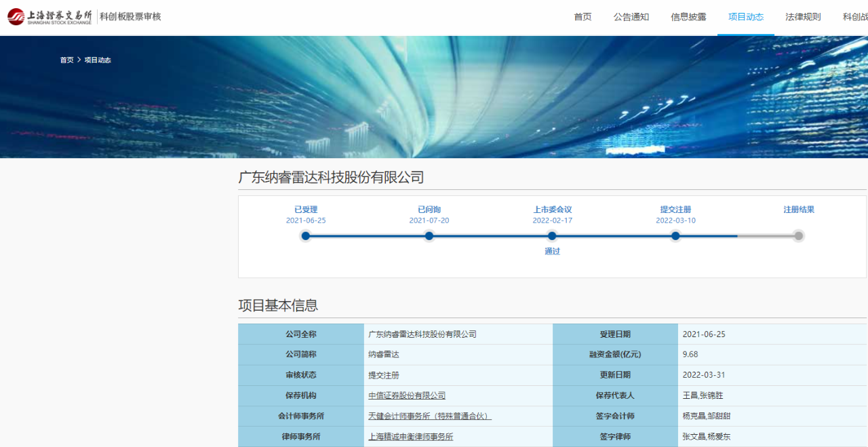Click the 已受理 stage label
868x447 pixels.
(306, 210)
